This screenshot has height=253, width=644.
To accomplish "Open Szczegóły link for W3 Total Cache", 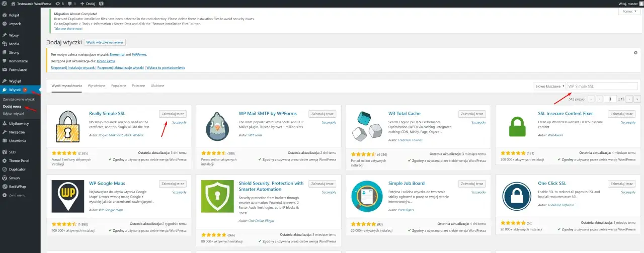I will [479, 122].
